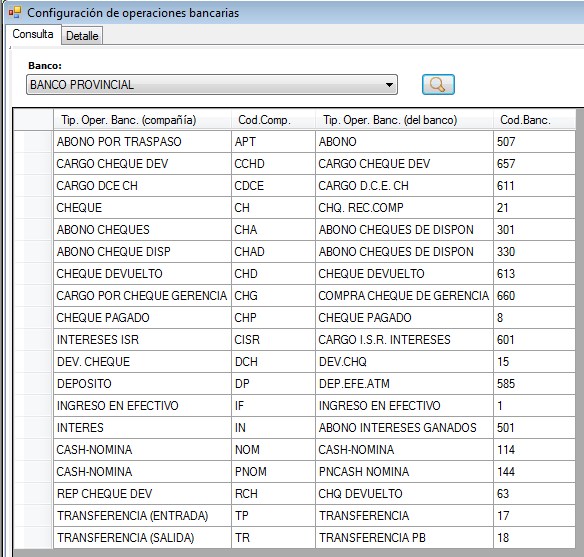The width and height of the screenshot is (584, 557).
Task: Click the CDCE code cell
Action: [x=273, y=185]
